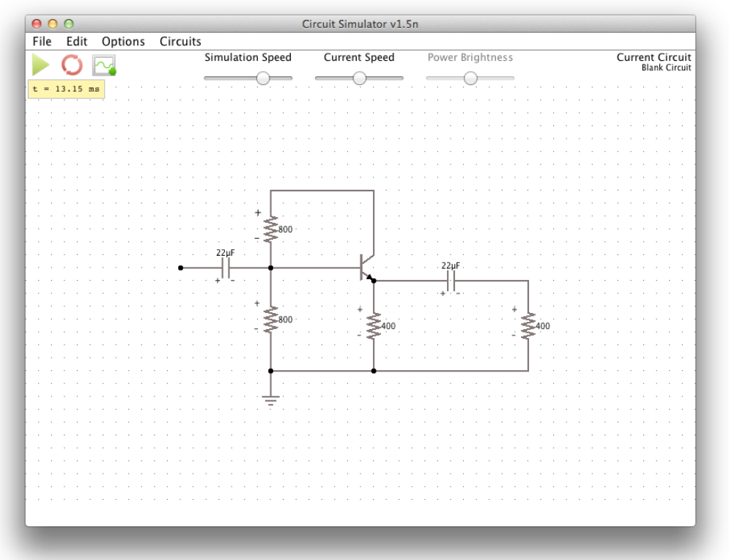Select the lower 800 ohm resistor

click(270, 320)
